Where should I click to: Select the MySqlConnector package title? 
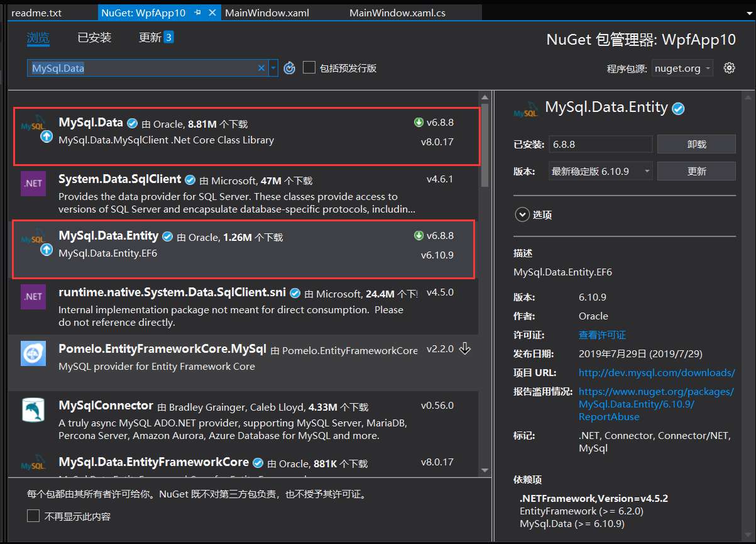click(106, 406)
